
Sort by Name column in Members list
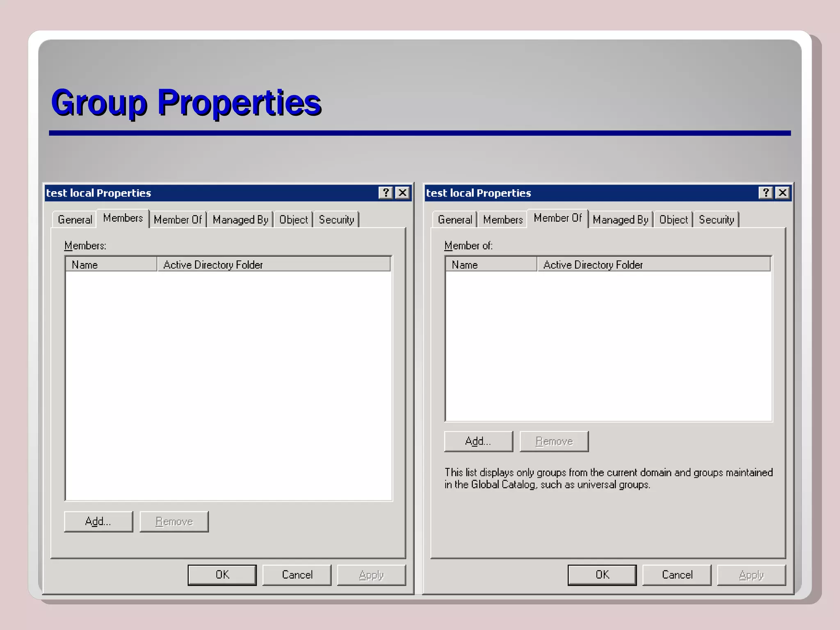point(111,265)
